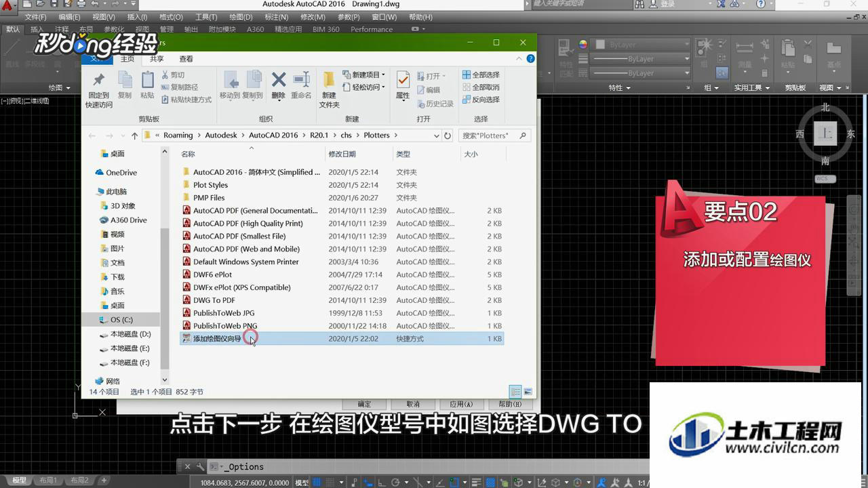The image size is (868, 488).
Task: Click the Search Plotters input field
Action: [x=494, y=136]
